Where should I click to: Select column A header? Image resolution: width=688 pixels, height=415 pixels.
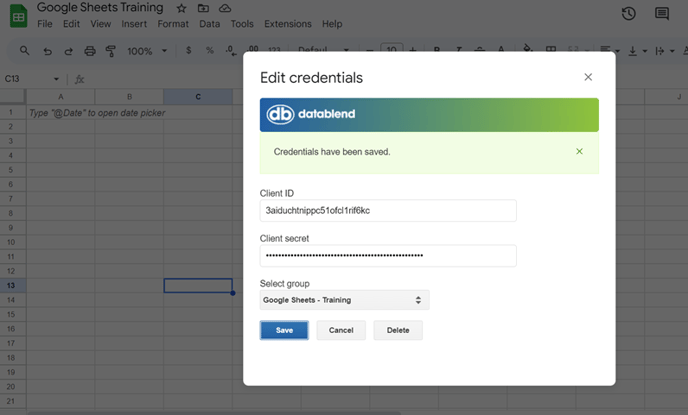[61, 97]
